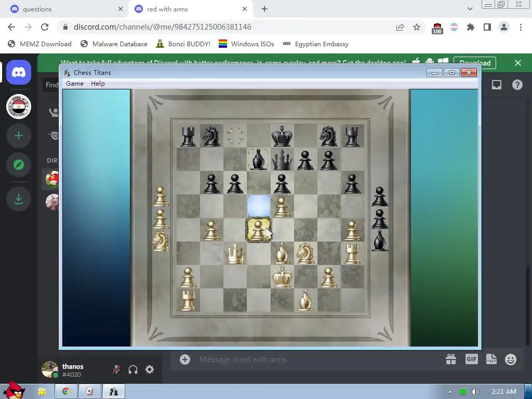Screen dimensions: 532x399
Task: Attach a file with plus button
Action: 185,360
